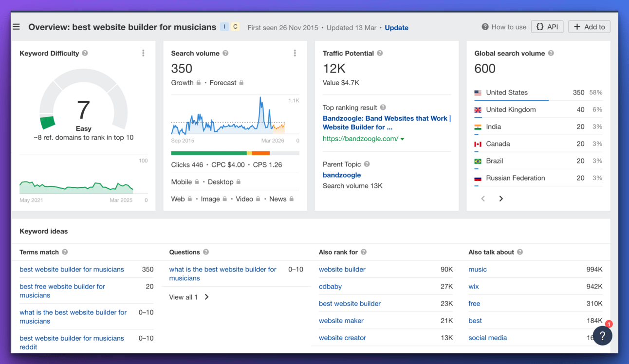
Task: Open Keyword Difficulty three-dot options menu
Action: click(x=143, y=53)
